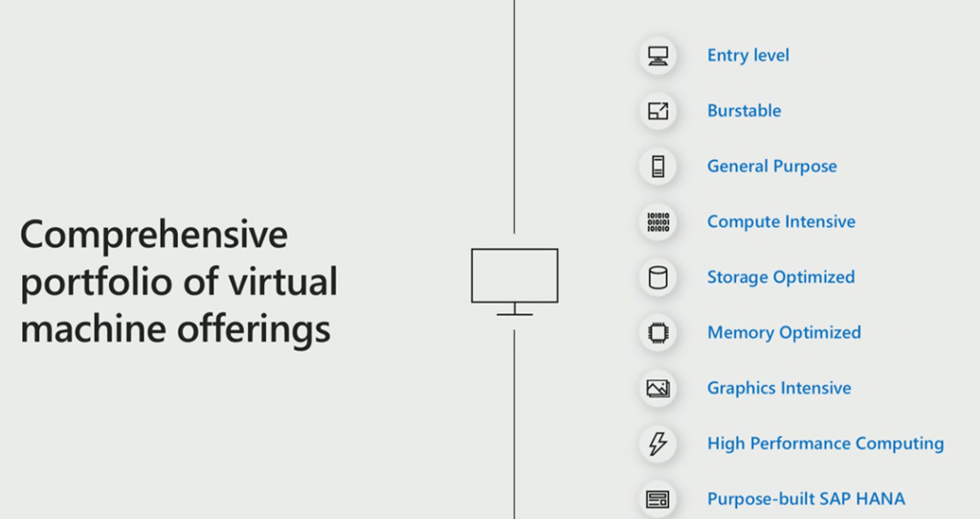
Task: Open the Purpose-built SAP HANA text link
Action: coord(806,499)
